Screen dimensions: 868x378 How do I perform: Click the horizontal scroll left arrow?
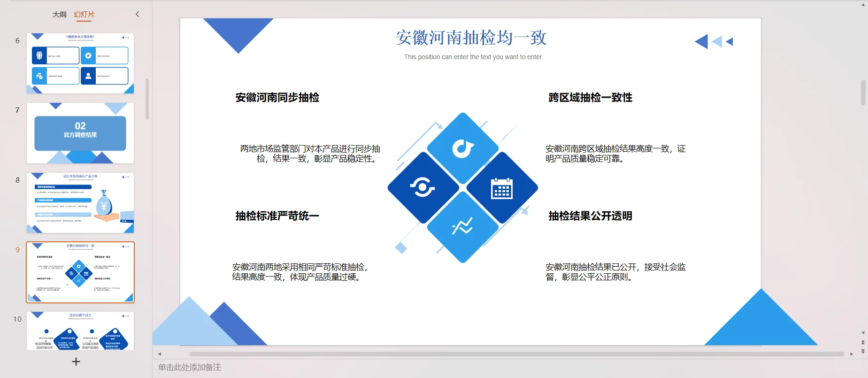pos(160,354)
